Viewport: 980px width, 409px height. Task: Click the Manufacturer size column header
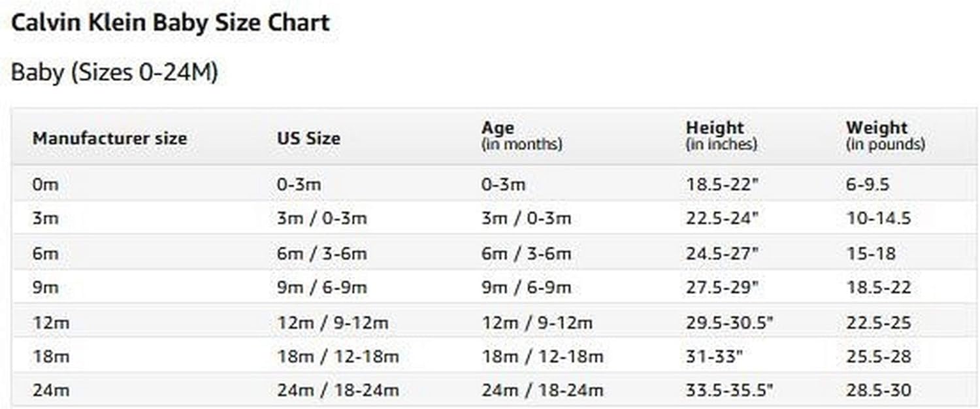[x=110, y=139]
